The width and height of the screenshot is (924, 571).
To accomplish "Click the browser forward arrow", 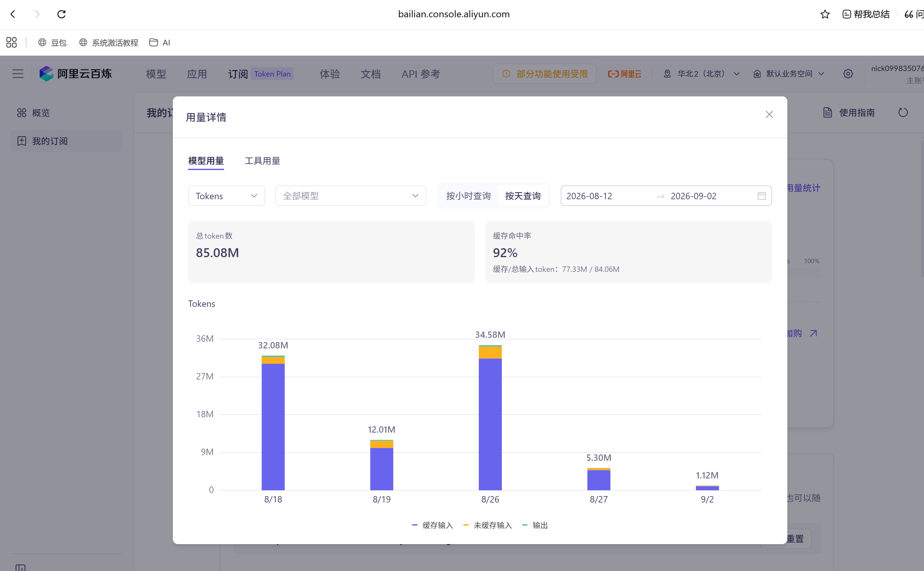I will pyautogui.click(x=37, y=14).
